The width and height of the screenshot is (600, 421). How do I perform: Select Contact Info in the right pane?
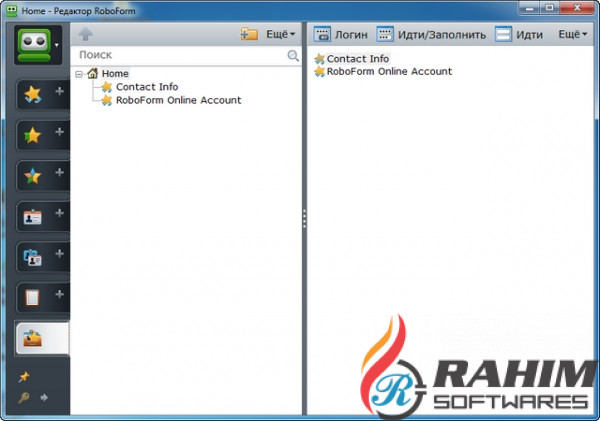point(358,59)
